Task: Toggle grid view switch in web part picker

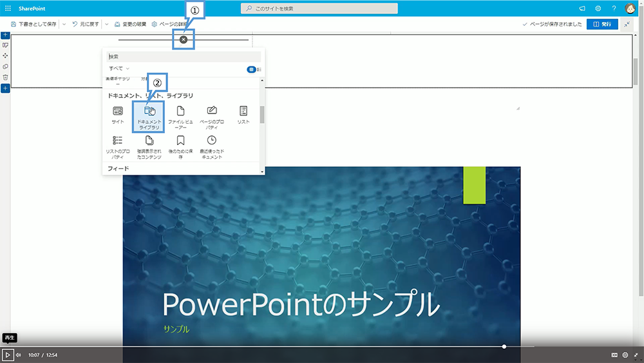Action: pyautogui.click(x=251, y=70)
